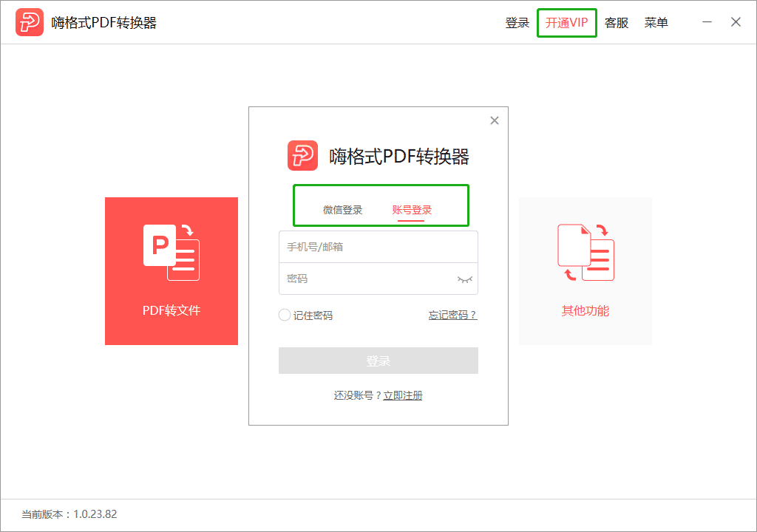The width and height of the screenshot is (757, 532).
Task: Minimize the application window
Action: coord(707,22)
